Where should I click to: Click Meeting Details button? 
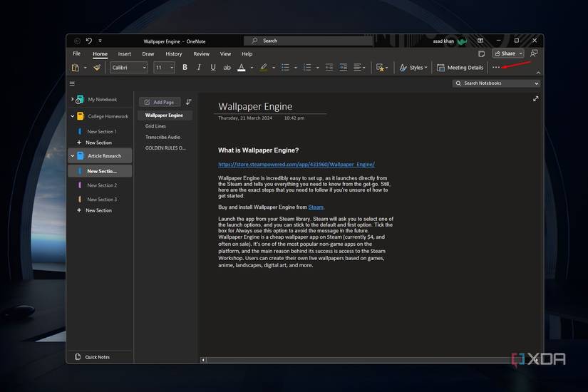pos(460,68)
